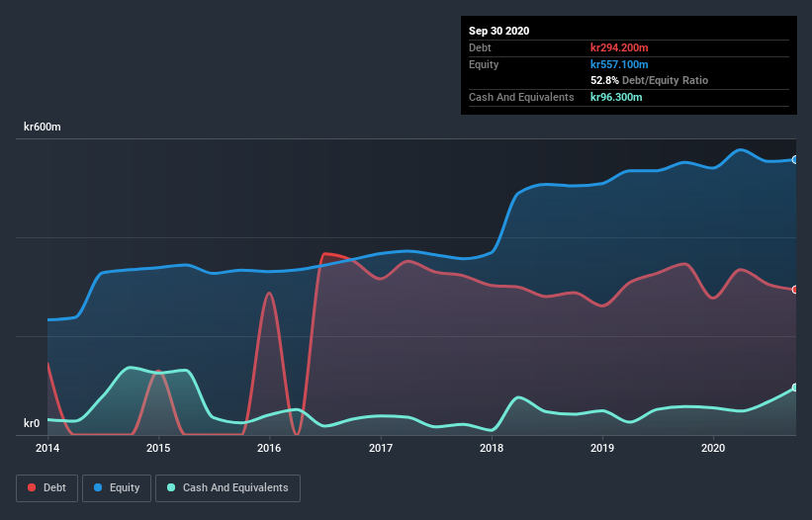This screenshot has height=520, width=812.
Task: Click the kr96.300m cash value
Action: [616, 97]
